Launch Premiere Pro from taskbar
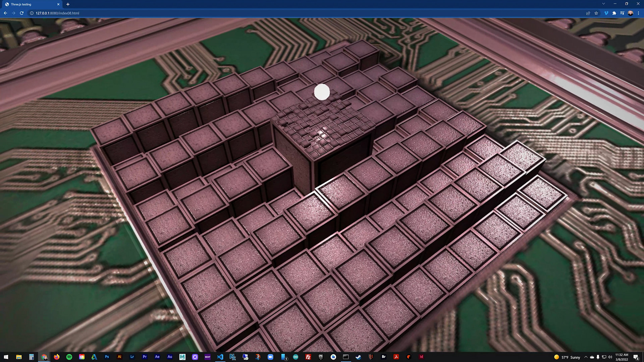This screenshot has width=644, height=362. pyautogui.click(x=145, y=357)
